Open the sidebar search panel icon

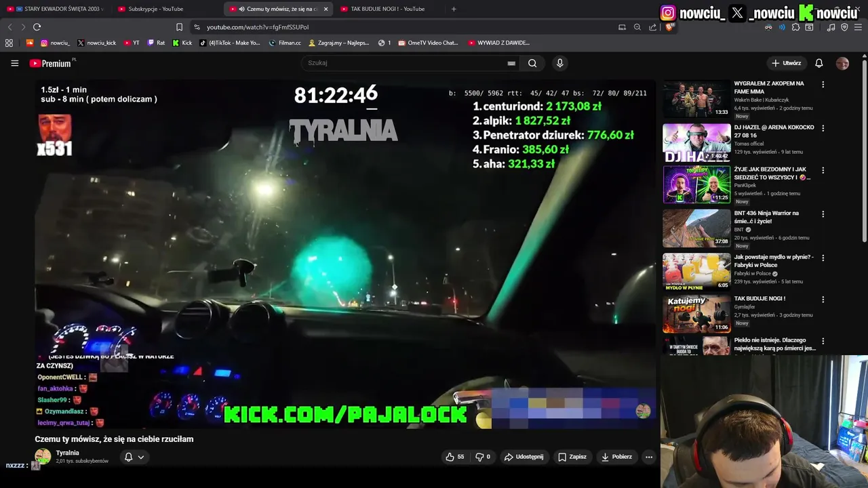809,27
